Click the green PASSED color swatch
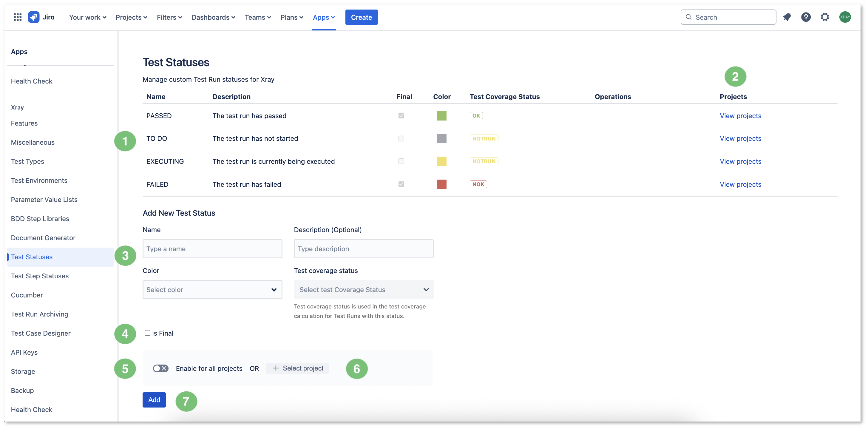868x429 pixels. pyautogui.click(x=441, y=115)
